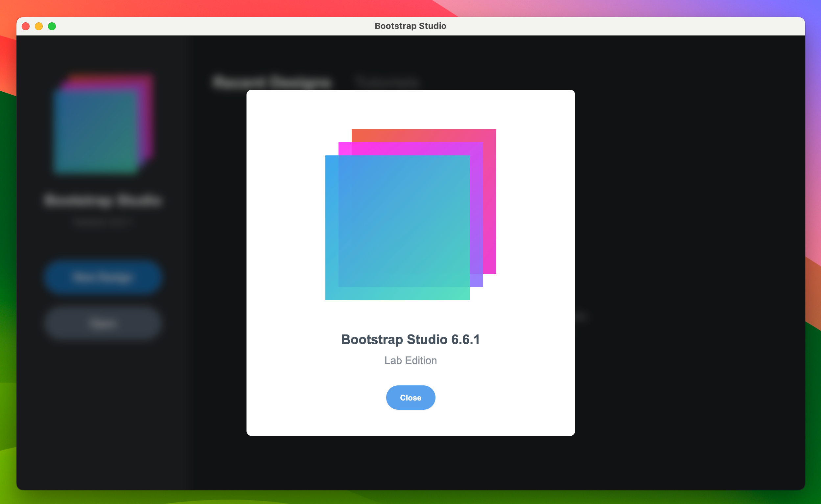Click the cyan-blue front square of the dialog logo
The height and width of the screenshot is (504, 821).
click(x=384, y=233)
